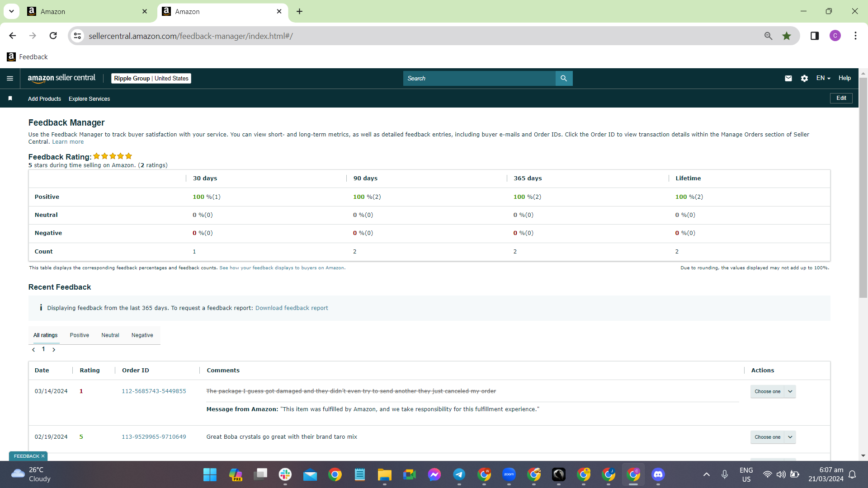Screen dimensions: 868x488
Task: Open the Windows notification bell
Action: click(x=852, y=474)
